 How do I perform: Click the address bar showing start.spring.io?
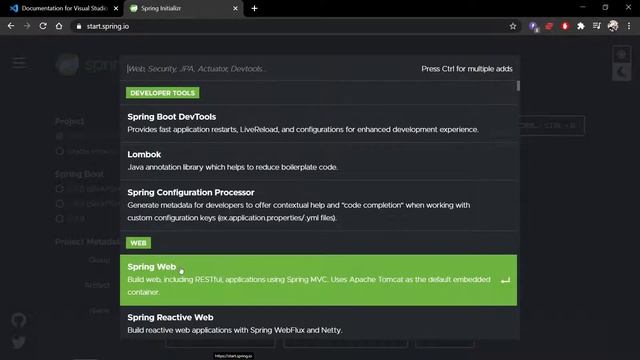[x=294, y=26]
